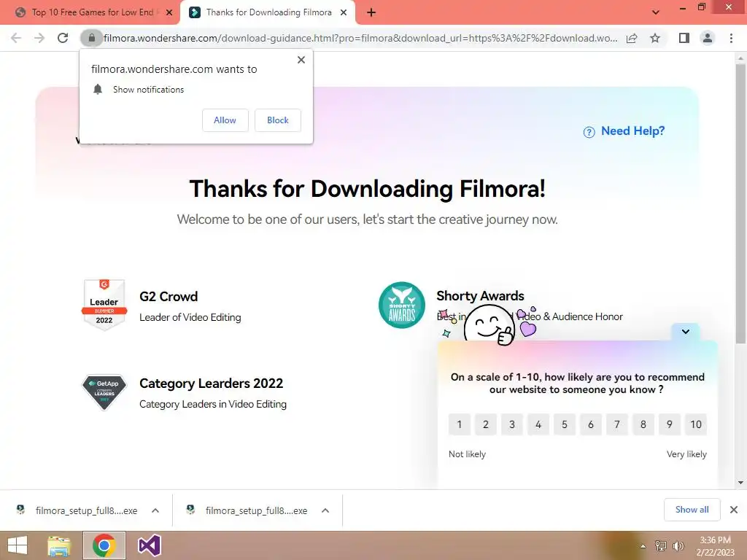
Task: Rate recommendation likelihood as 6
Action: click(591, 424)
